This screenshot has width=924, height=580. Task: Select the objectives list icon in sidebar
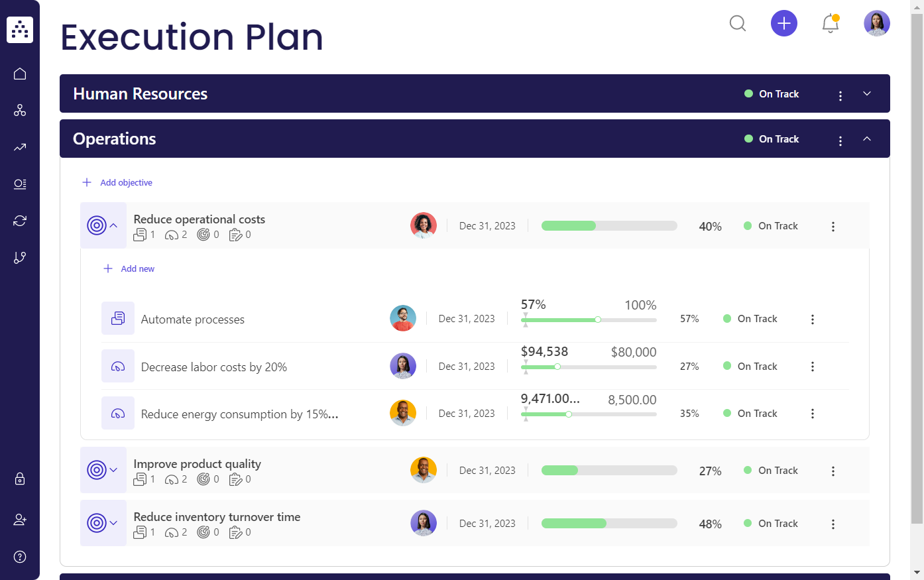pyautogui.click(x=20, y=184)
